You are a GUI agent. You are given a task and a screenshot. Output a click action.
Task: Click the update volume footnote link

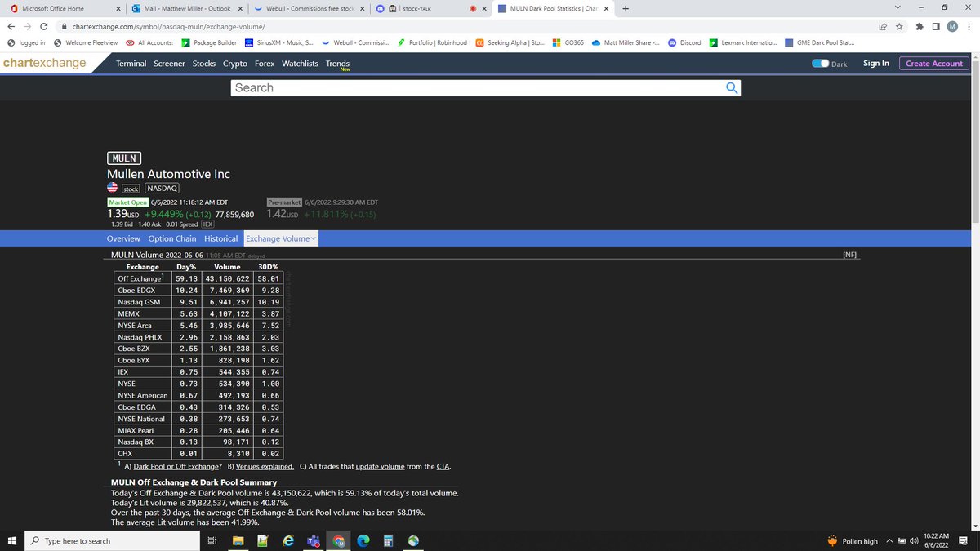tap(380, 466)
